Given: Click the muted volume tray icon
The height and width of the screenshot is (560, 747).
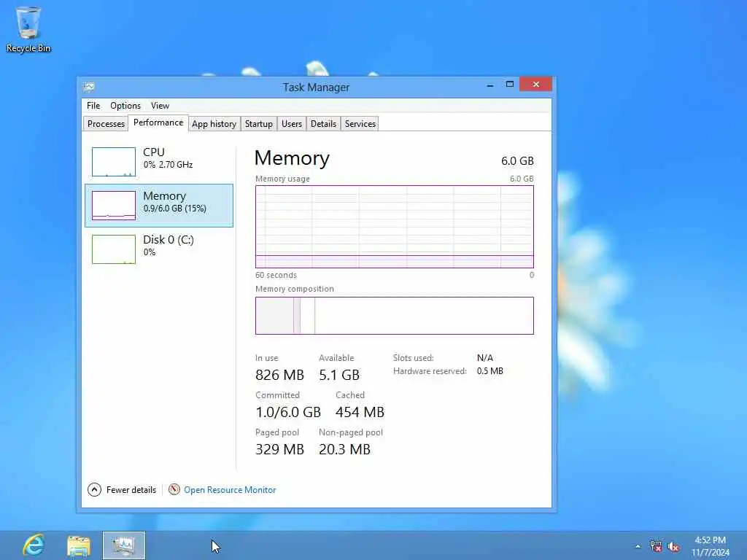Looking at the screenshot, I should [673, 547].
